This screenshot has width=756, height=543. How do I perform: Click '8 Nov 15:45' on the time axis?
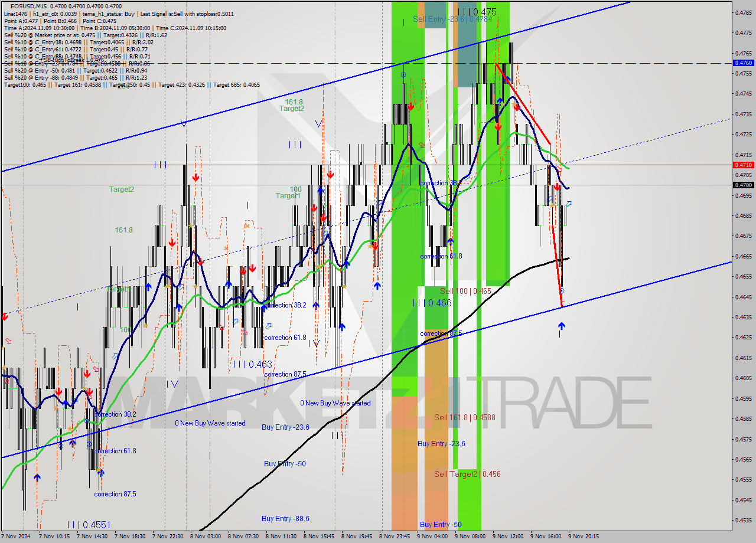pyautogui.click(x=318, y=537)
